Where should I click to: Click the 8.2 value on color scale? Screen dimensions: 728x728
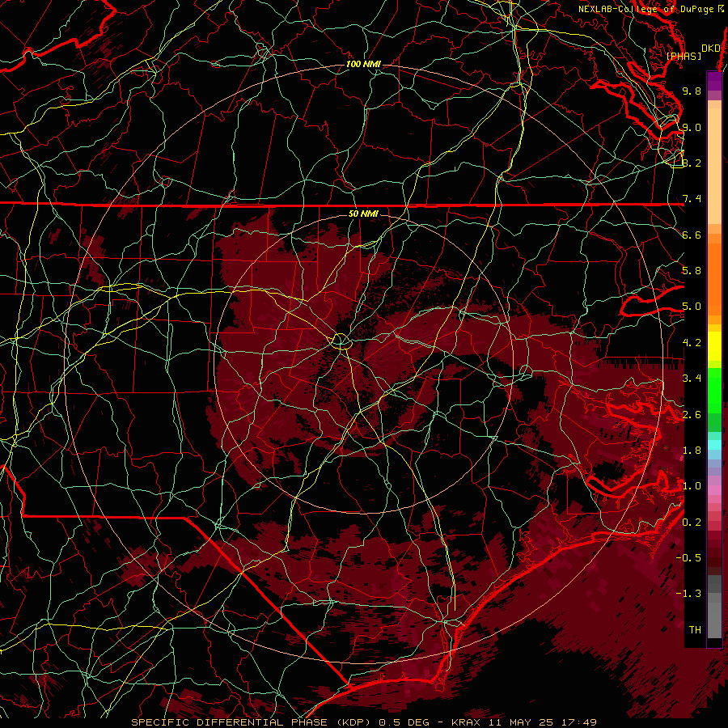pos(692,163)
